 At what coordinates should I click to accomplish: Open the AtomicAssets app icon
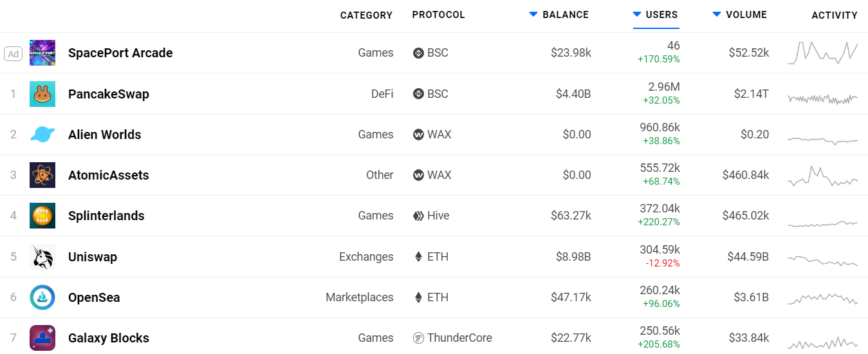pos(42,175)
